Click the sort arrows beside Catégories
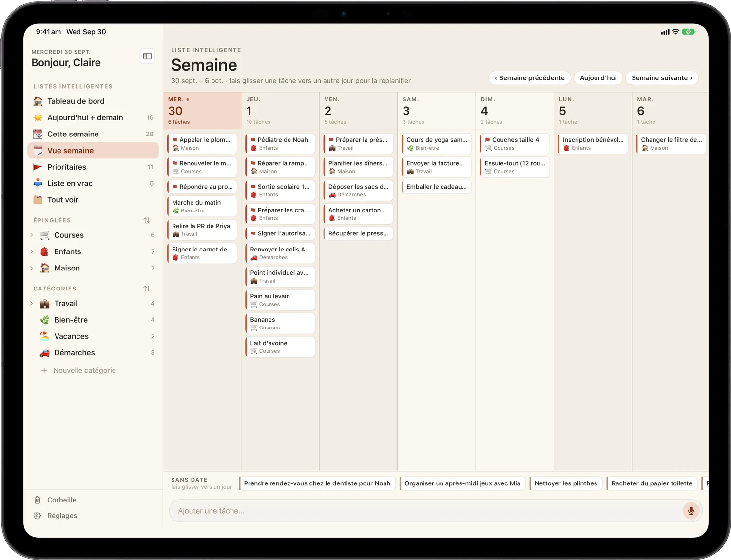 147,289
